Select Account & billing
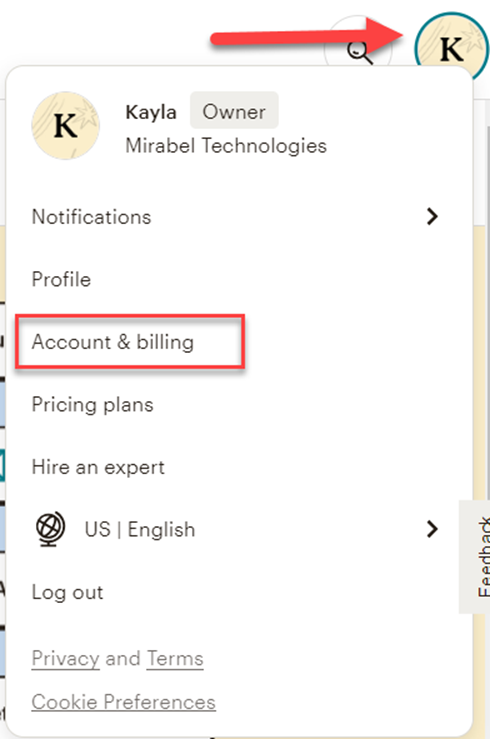The width and height of the screenshot is (490, 739). [x=113, y=342]
